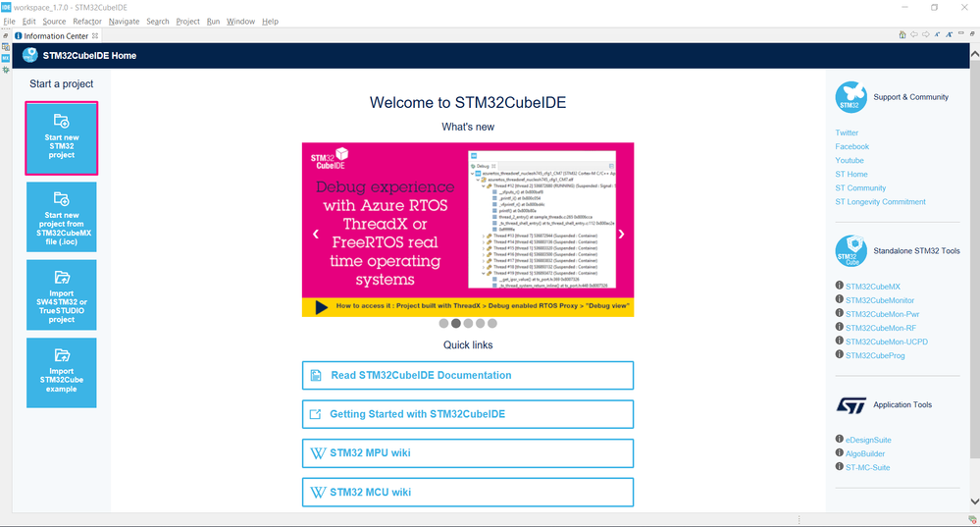Maximize the Information Center view
This screenshot has height=527, width=980.
click(x=972, y=33)
